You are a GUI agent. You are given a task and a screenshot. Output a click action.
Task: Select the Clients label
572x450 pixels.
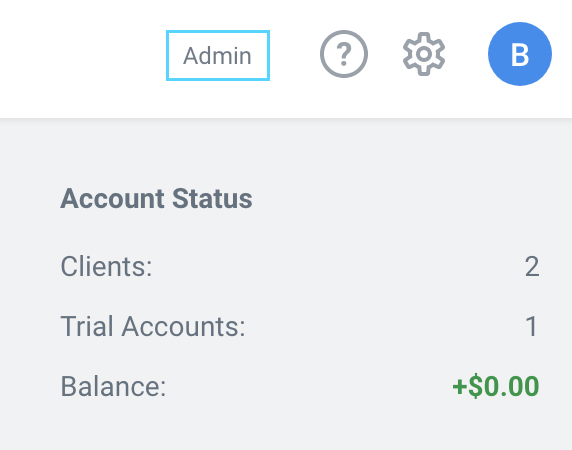click(106, 266)
